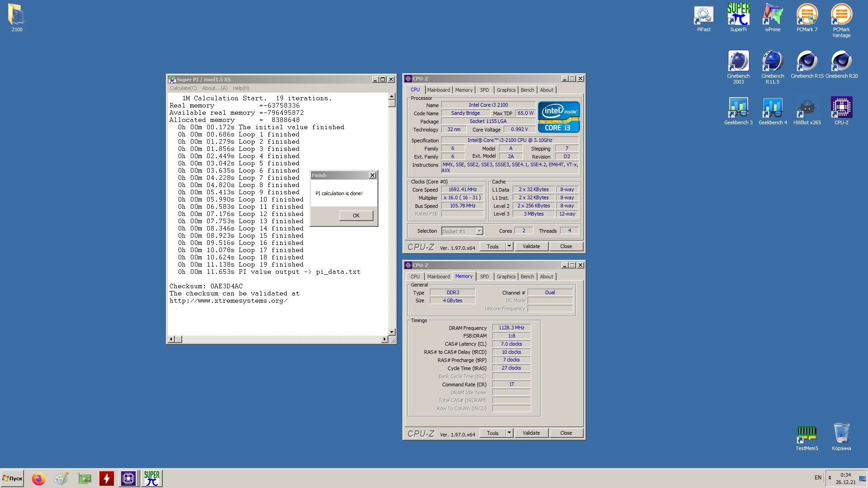Screen dimensions: 868x488
Task: Close the Finish dialog with X
Action: point(373,175)
